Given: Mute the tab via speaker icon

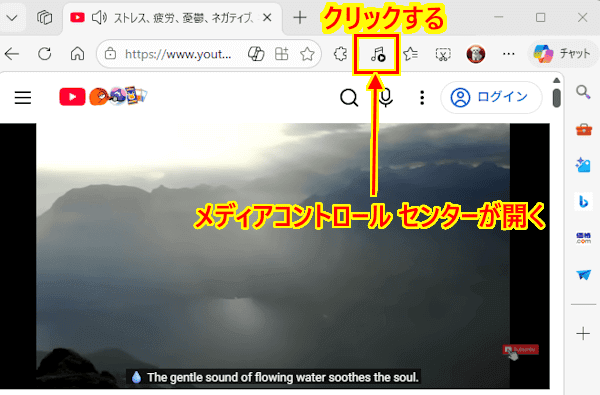Looking at the screenshot, I should (99, 18).
